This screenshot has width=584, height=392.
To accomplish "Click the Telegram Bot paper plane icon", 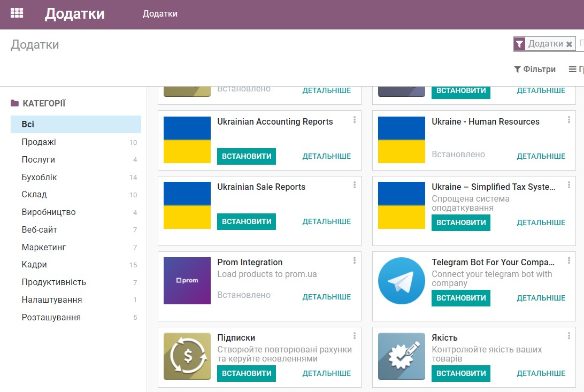I will tap(401, 281).
